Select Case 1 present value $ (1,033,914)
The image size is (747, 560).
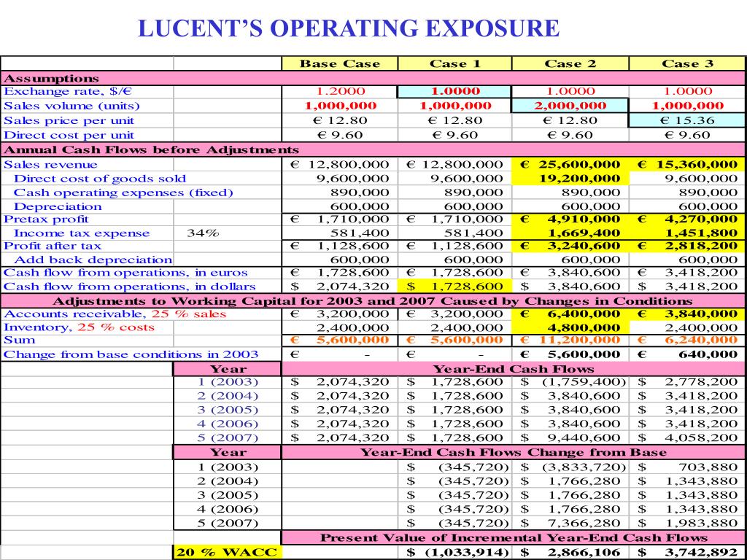click(454, 553)
